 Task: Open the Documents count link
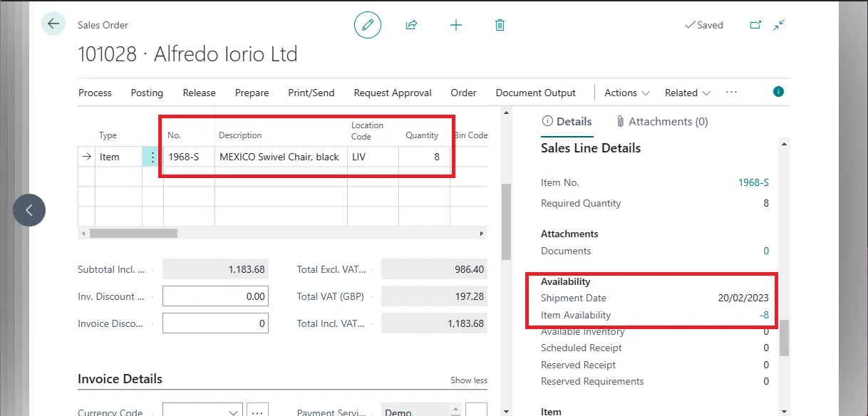(x=766, y=251)
